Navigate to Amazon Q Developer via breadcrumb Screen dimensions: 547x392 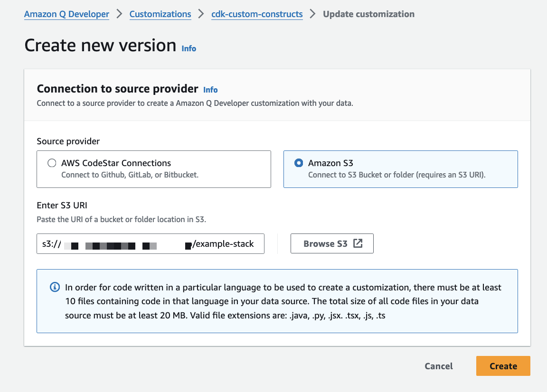click(x=66, y=14)
